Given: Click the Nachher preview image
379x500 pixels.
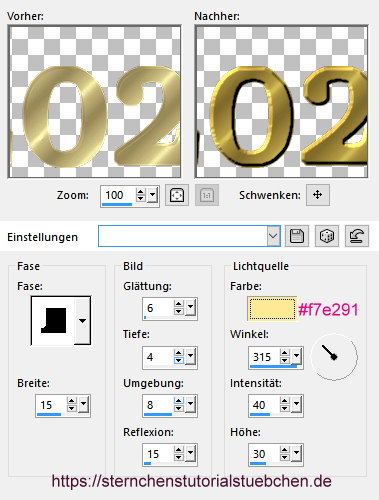Looking at the screenshot, I should [282, 101].
